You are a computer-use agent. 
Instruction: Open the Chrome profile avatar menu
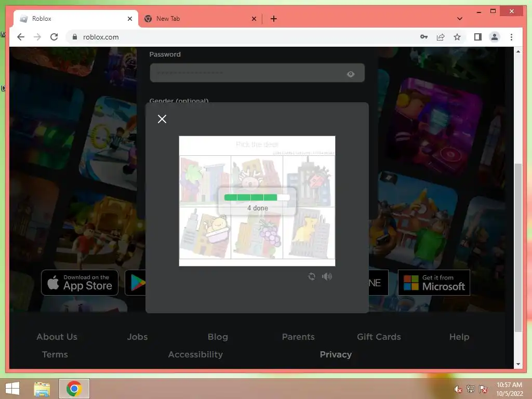(x=495, y=37)
